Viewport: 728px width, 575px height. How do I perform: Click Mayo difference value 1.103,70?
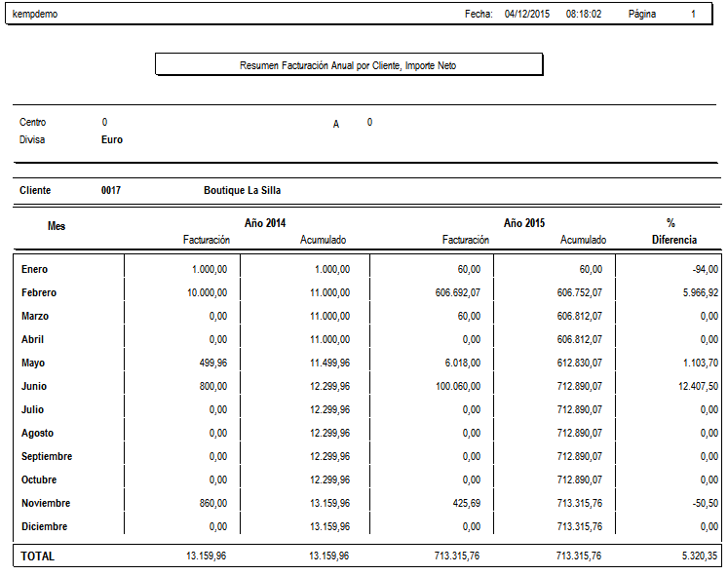[701, 363]
